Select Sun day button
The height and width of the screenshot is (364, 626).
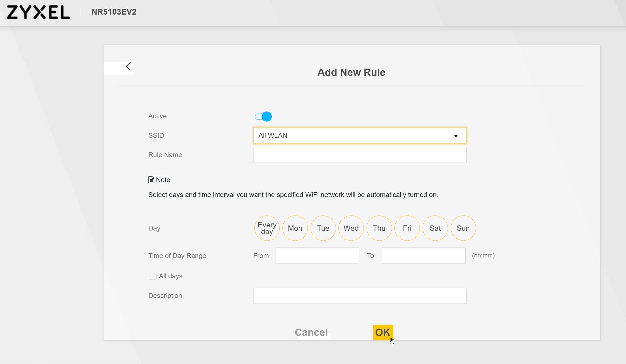point(463,228)
